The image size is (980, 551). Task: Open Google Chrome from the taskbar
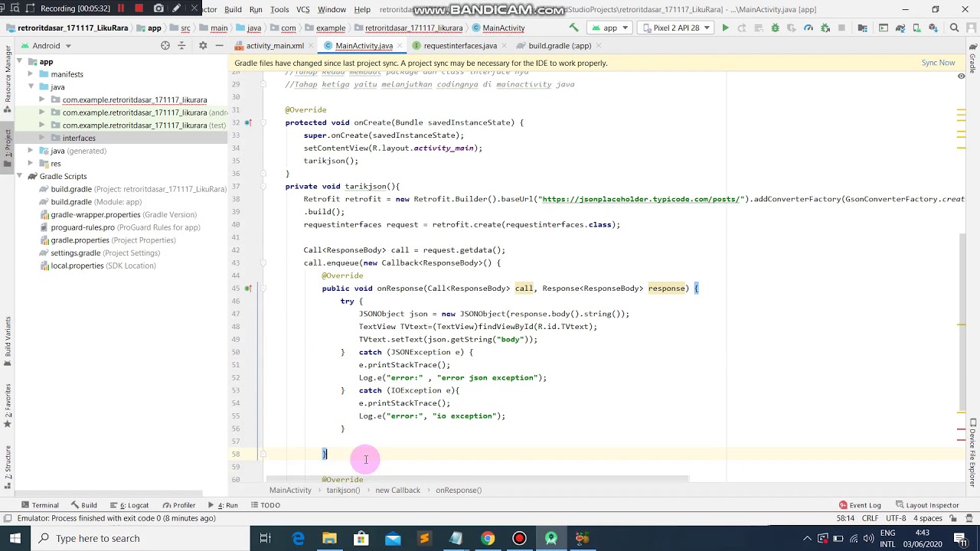tap(487, 538)
